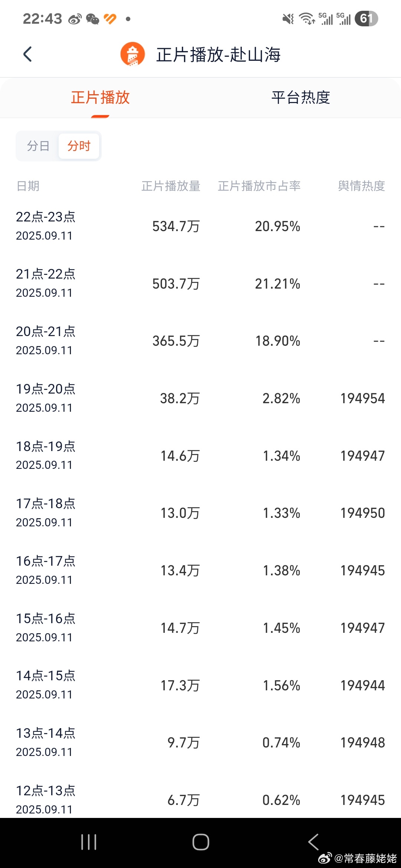401x868 pixels.
Task: Switch to 分日 daily view
Action: 38,146
